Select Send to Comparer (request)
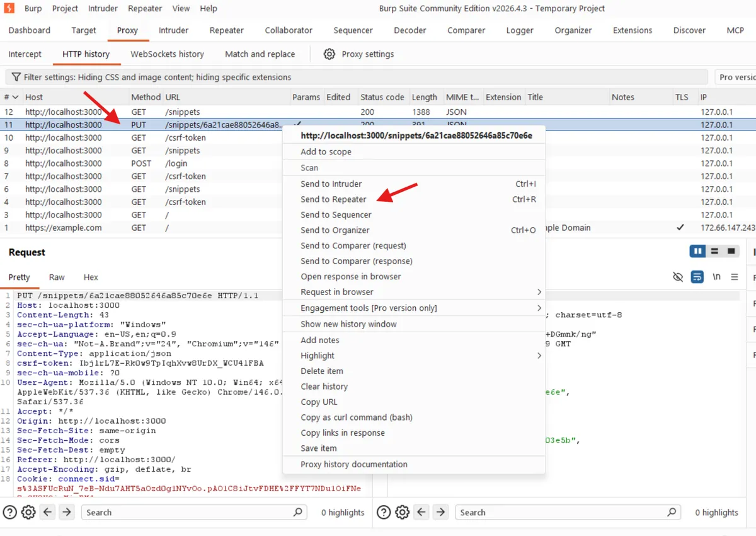Screen dimensions: 756x536 click(x=414, y=245)
